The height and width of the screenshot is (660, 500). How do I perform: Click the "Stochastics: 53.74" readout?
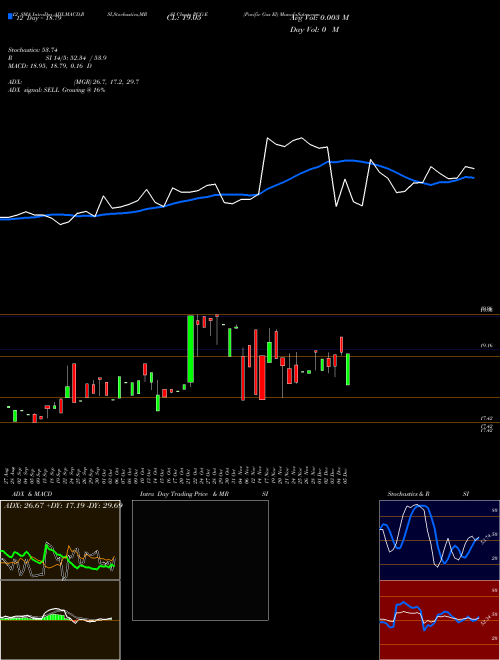pos(33,50)
